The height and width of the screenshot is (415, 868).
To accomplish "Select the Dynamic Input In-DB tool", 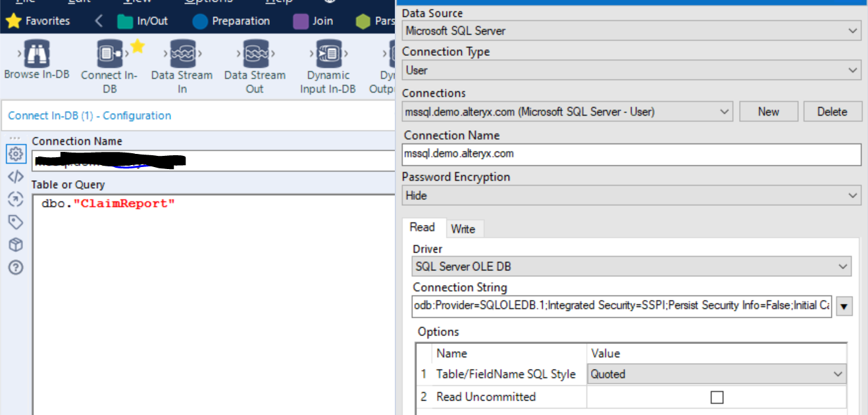I will point(327,55).
